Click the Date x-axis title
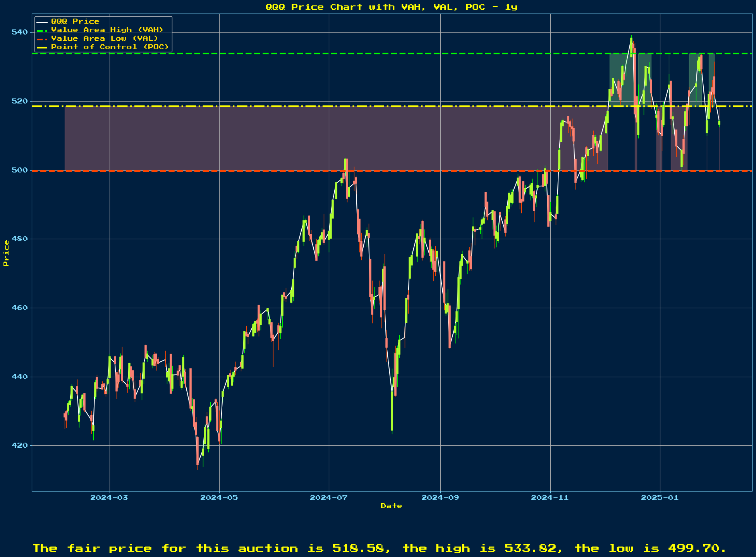 [391, 506]
